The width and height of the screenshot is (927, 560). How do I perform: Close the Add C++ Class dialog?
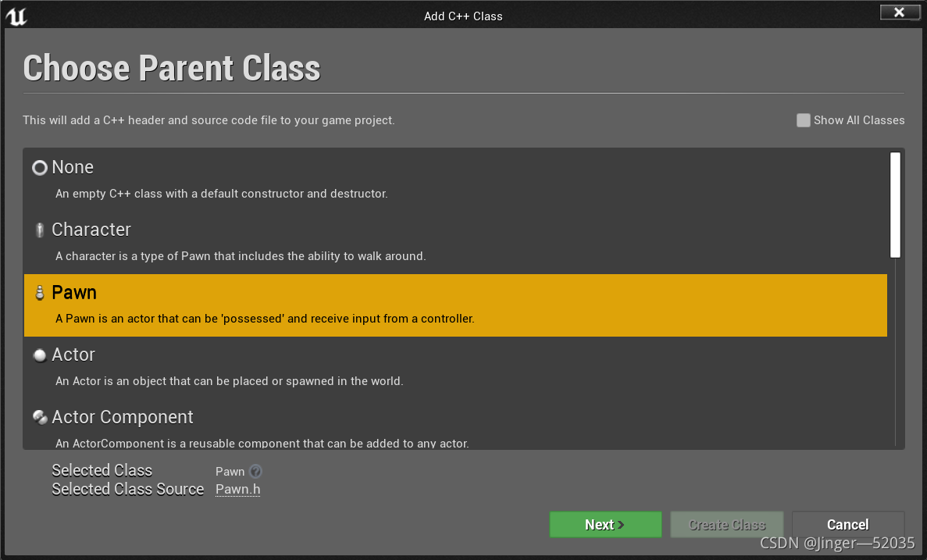(899, 12)
